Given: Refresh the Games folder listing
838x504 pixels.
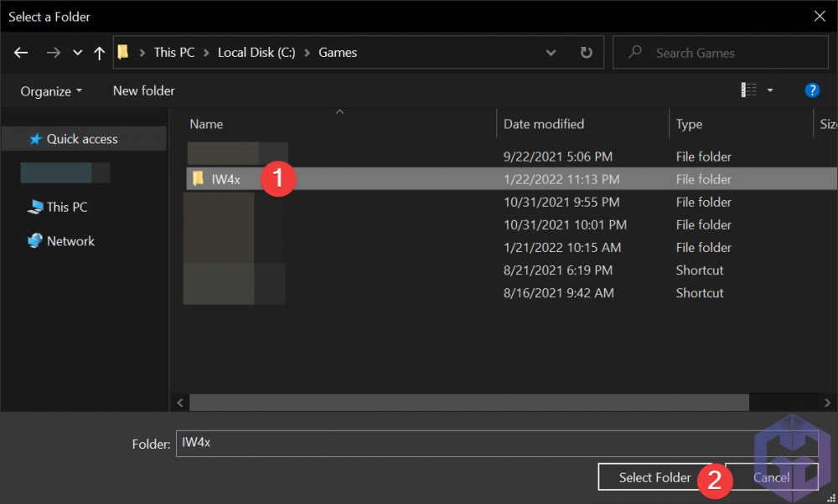Looking at the screenshot, I should [586, 53].
